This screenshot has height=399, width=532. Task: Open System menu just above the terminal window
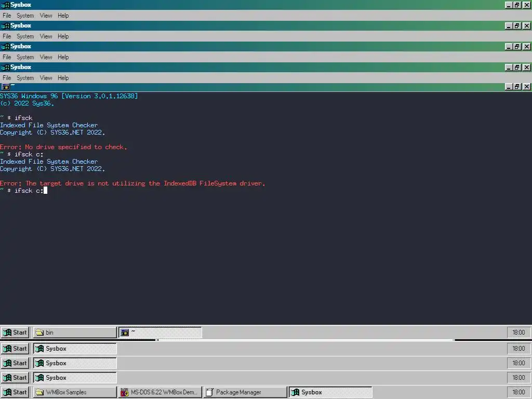tap(25, 78)
